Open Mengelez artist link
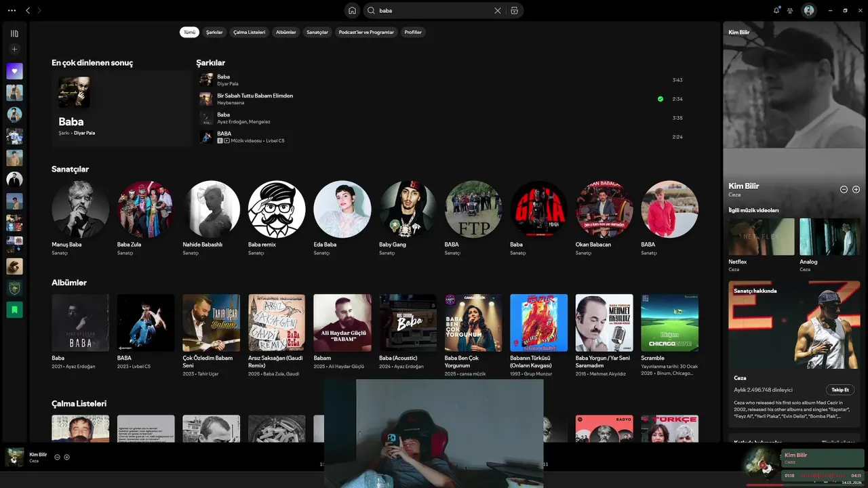Viewport: 868px width, 488px height. coord(260,122)
